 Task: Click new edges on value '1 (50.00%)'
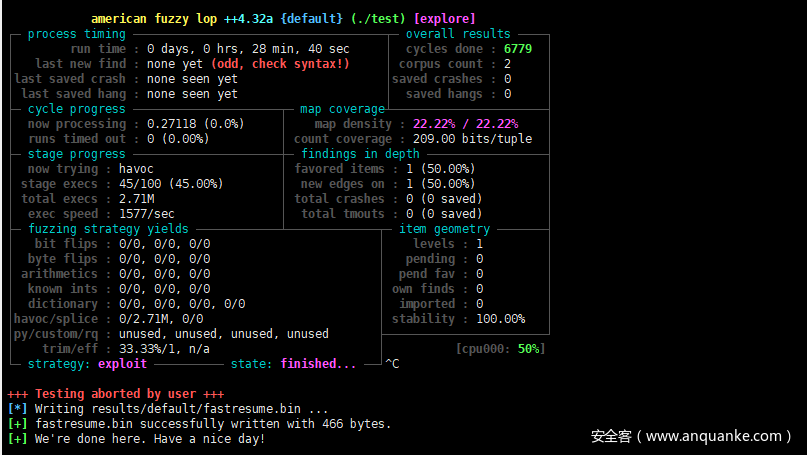[441, 184]
